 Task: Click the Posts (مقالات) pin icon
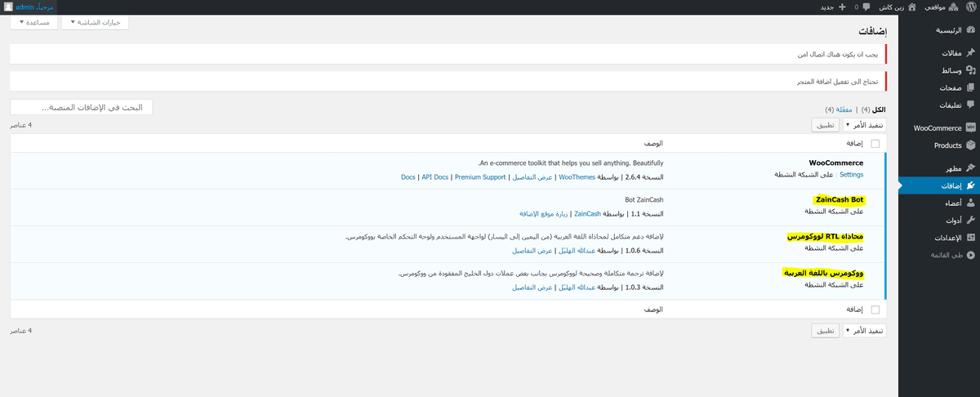tap(970, 53)
